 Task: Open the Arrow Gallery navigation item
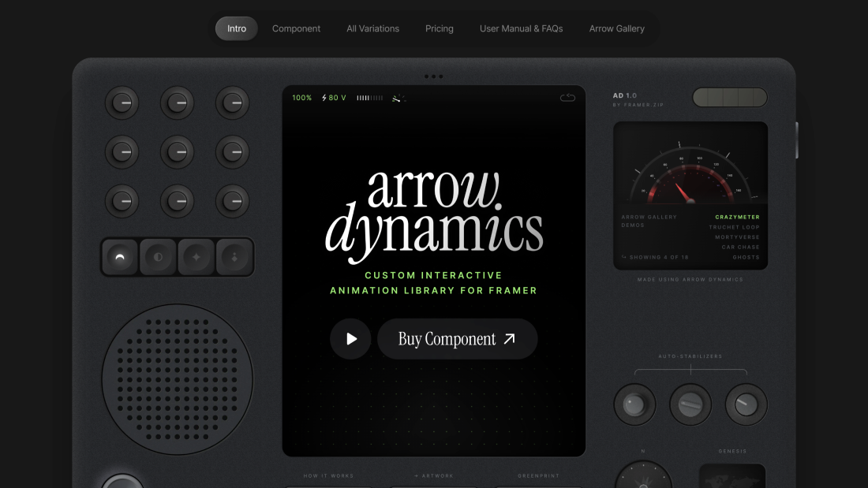[x=616, y=28]
